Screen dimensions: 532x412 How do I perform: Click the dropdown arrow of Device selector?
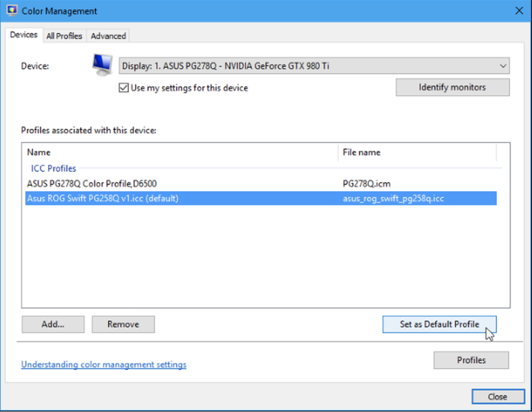coord(503,66)
